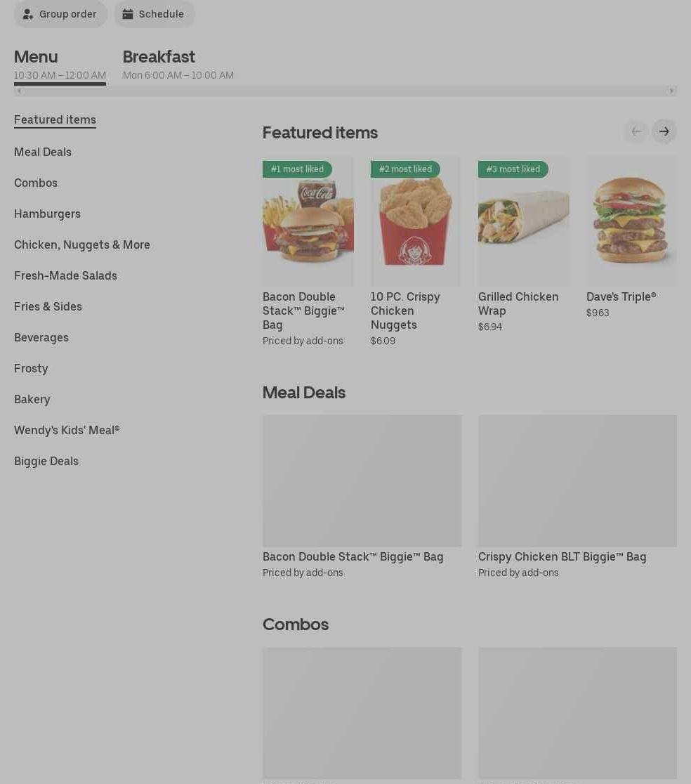The width and height of the screenshot is (691, 784).
Task: Click the Group order person icon
Action: tap(28, 14)
